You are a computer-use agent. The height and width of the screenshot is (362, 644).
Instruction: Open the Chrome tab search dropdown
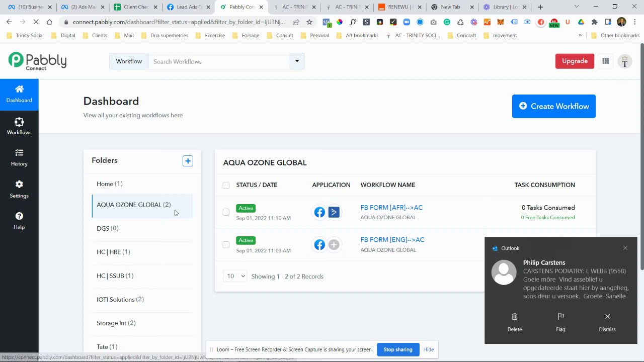click(577, 7)
